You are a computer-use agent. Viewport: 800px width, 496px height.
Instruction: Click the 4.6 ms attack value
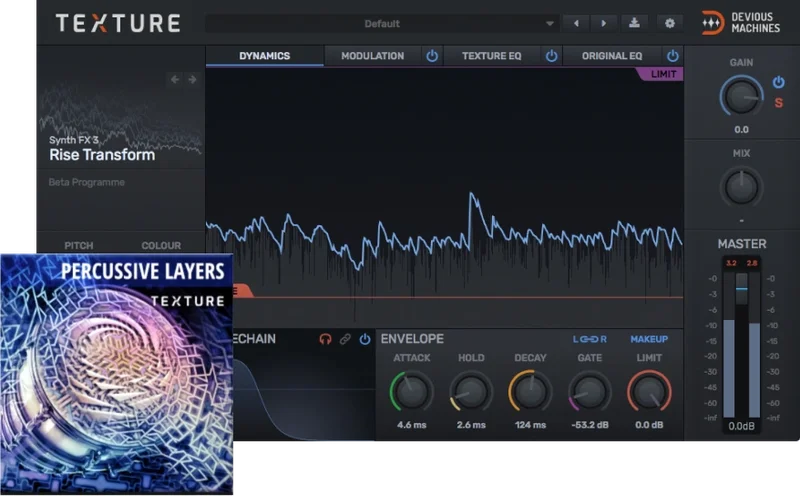coord(411,425)
